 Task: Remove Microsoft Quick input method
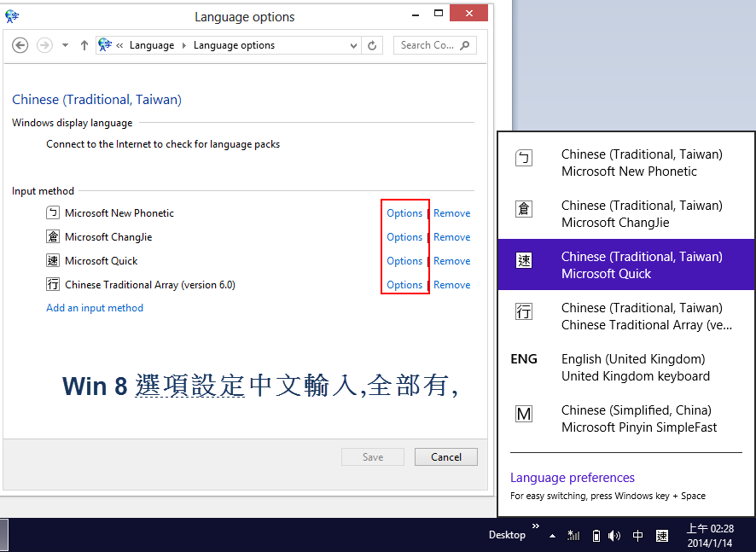coord(451,261)
